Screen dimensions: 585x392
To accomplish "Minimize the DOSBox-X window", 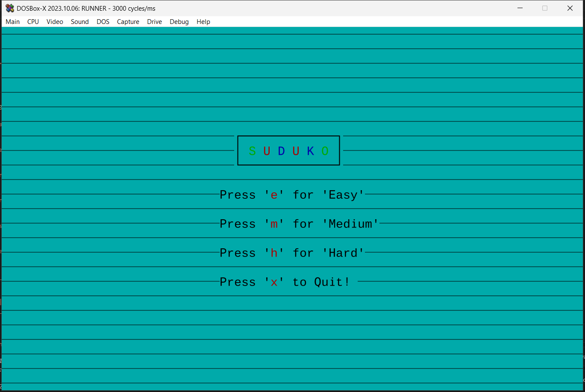I will coord(520,8).
